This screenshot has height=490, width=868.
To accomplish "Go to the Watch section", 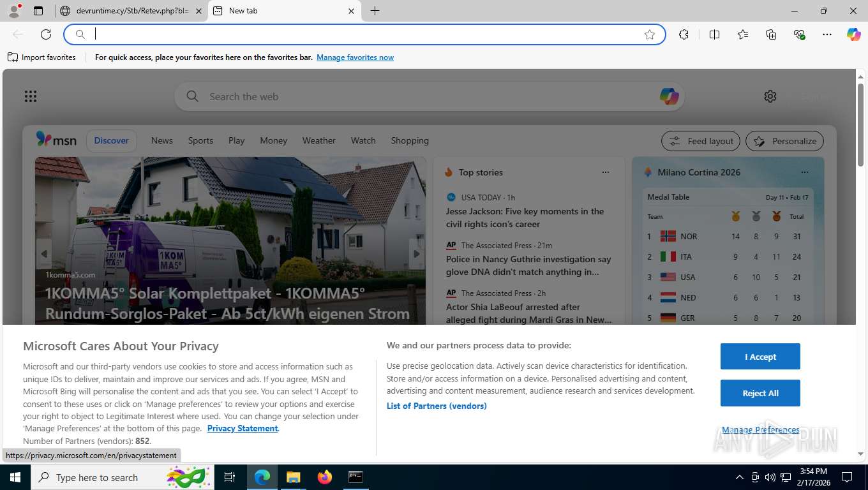I will click(363, 140).
